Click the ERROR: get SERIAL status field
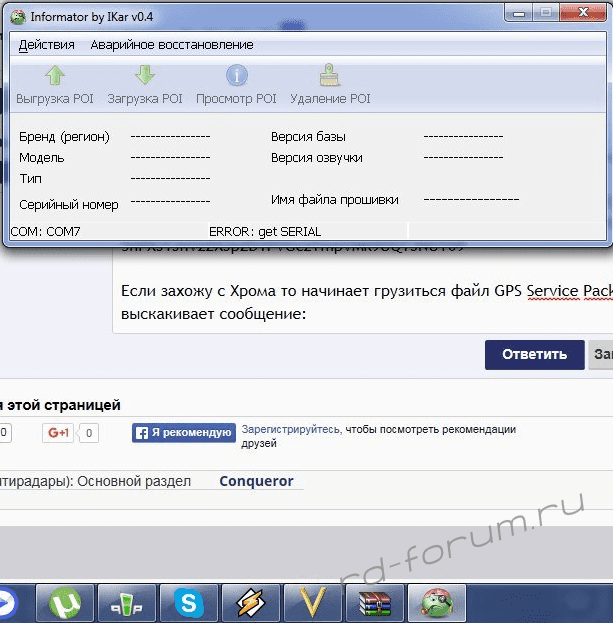This screenshot has width=613, height=623. tap(251, 231)
